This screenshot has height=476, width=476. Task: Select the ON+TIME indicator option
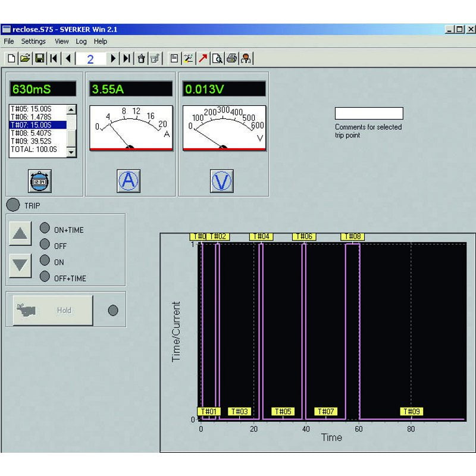(45, 228)
